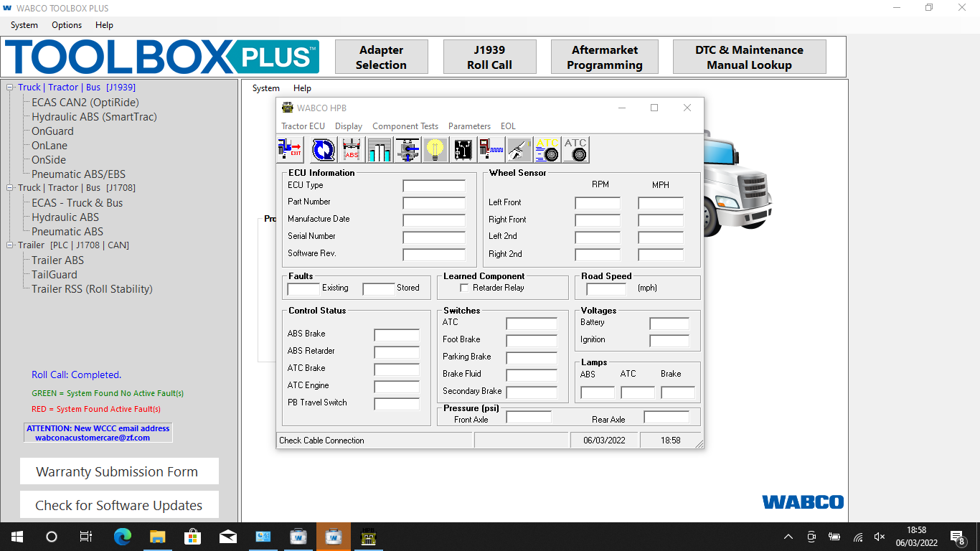Open the red ABS axle toolbar icon
The height and width of the screenshot is (551, 980).
coord(352,150)
